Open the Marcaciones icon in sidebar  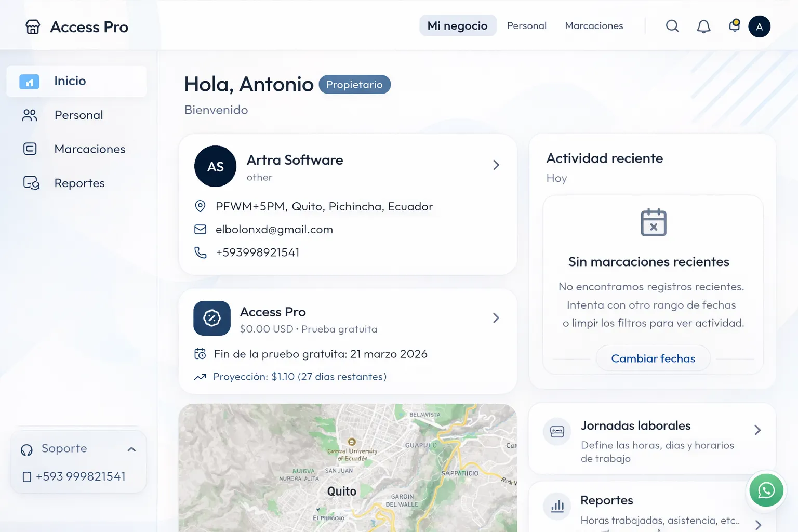tap(30, 149)
